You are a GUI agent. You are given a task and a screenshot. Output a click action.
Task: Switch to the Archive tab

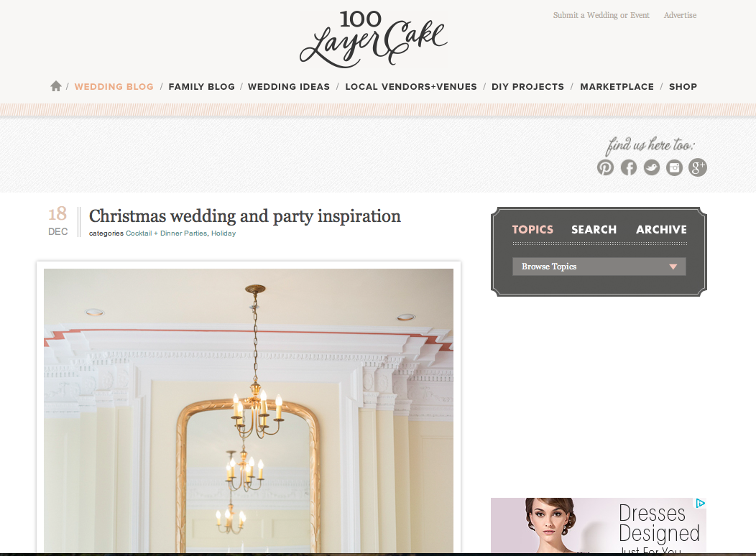[x=661, y=230]
